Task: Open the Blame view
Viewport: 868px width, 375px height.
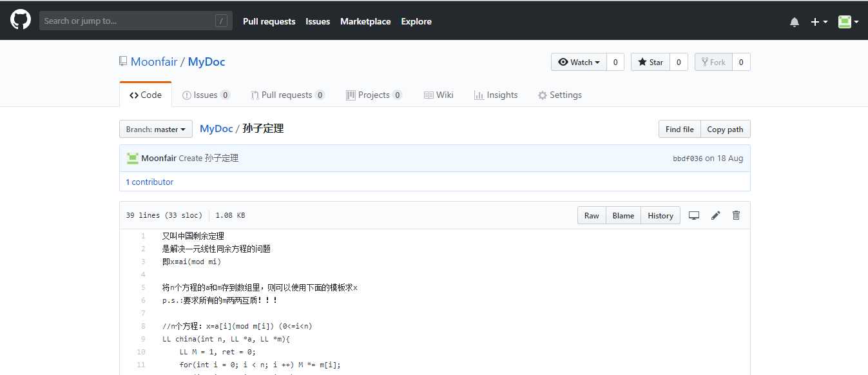Action: point(623,215)
